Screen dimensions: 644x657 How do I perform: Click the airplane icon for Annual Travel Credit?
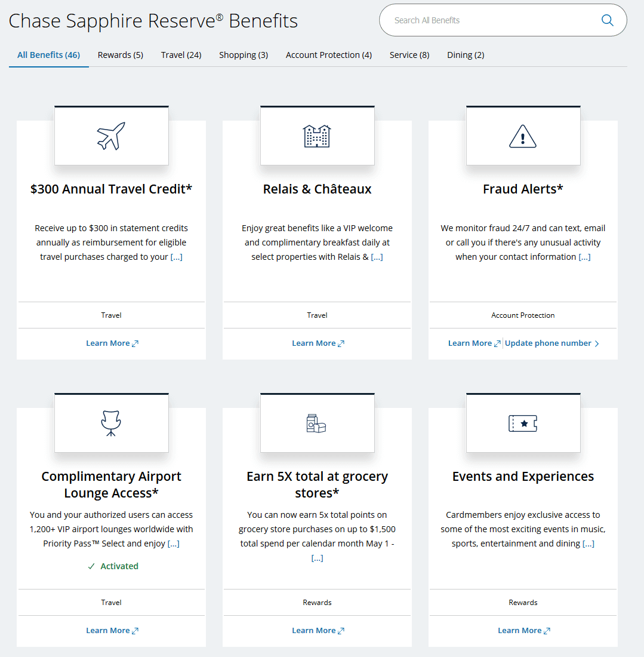point(111,136)
